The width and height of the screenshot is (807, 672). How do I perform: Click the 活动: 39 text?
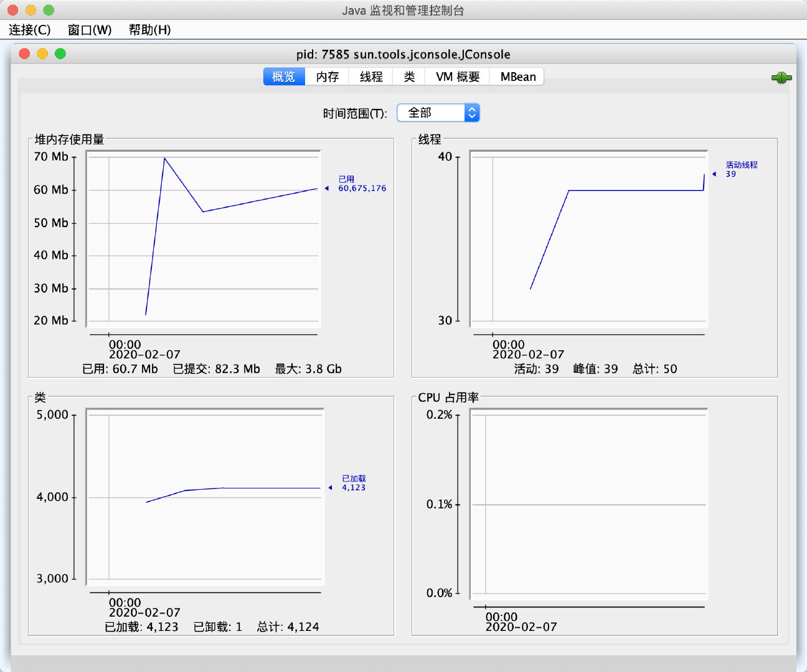click(536, 369)
